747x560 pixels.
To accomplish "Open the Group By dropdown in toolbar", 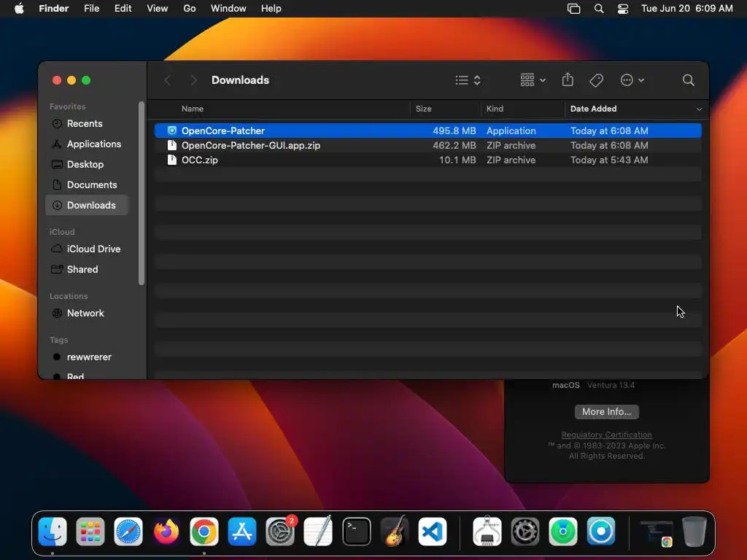I will [533, 80].
